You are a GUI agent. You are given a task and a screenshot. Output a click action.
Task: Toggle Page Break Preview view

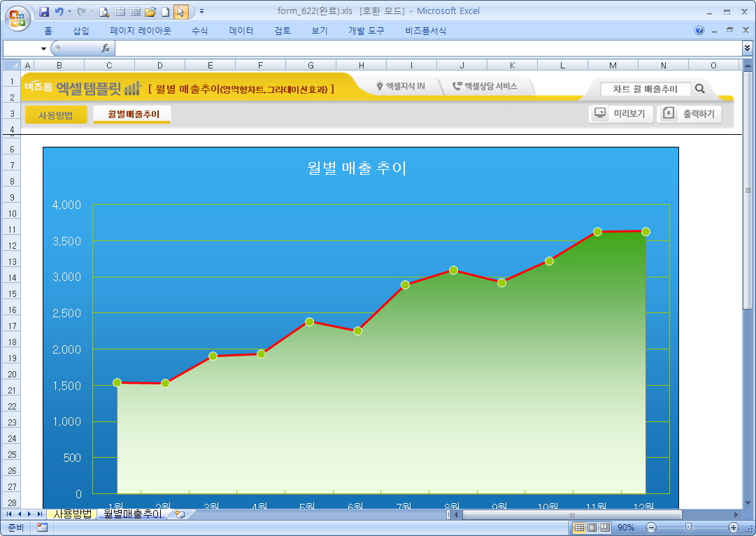605,528
